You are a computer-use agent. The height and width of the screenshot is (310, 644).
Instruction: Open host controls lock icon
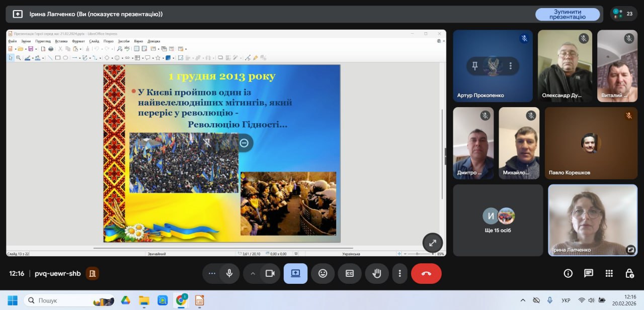(x=629, y=273)
